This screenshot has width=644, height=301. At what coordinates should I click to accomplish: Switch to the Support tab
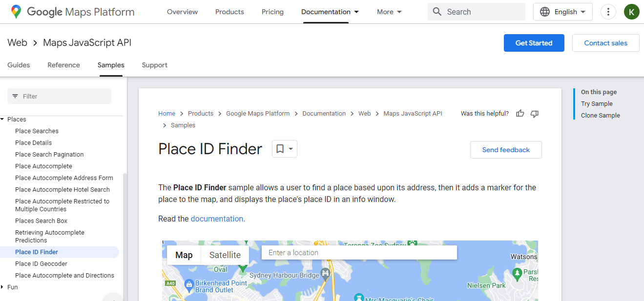click(x=155, y=65)
